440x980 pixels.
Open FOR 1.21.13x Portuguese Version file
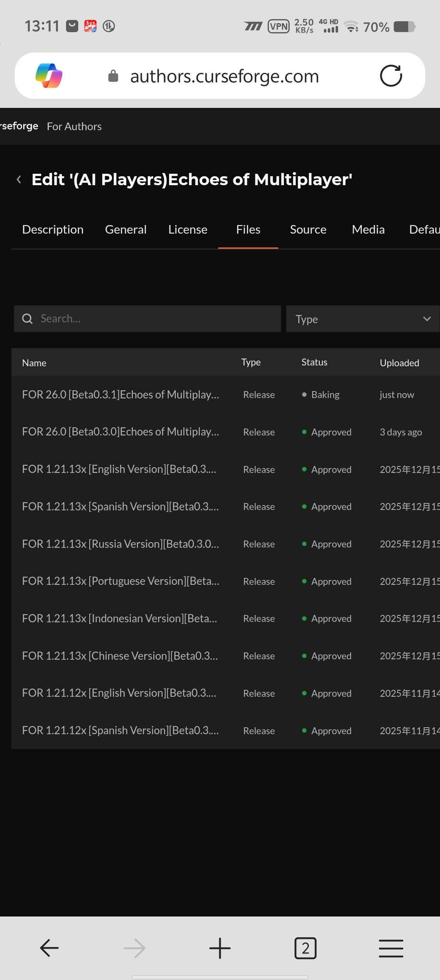[121, 581]
